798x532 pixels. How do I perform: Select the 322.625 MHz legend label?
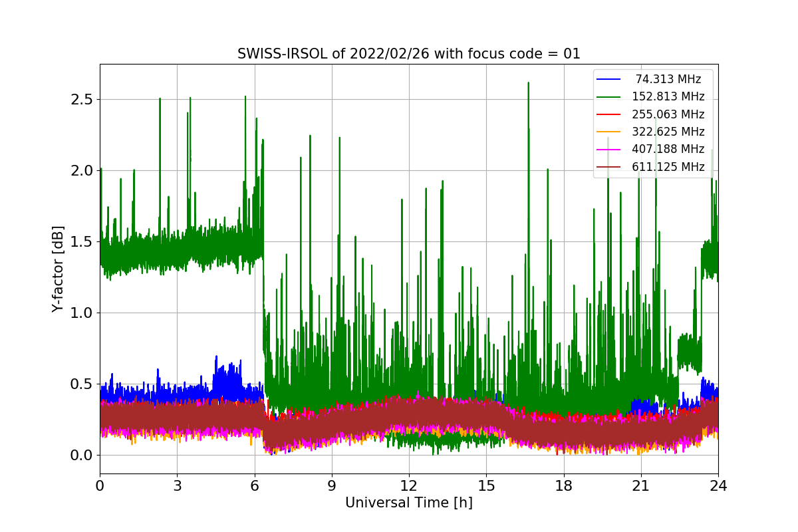coord(668,132)
